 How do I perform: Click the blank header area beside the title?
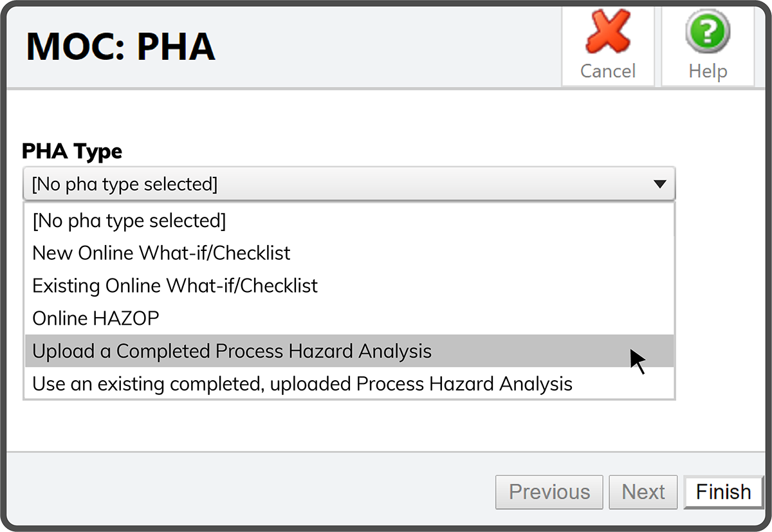pos(386,46)
